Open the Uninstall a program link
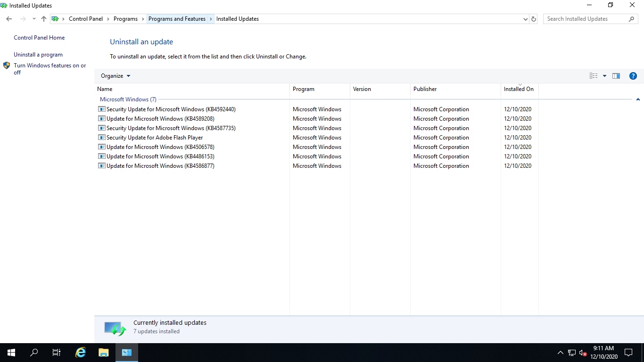Screen dimensions: 644x362 (38, 55)
